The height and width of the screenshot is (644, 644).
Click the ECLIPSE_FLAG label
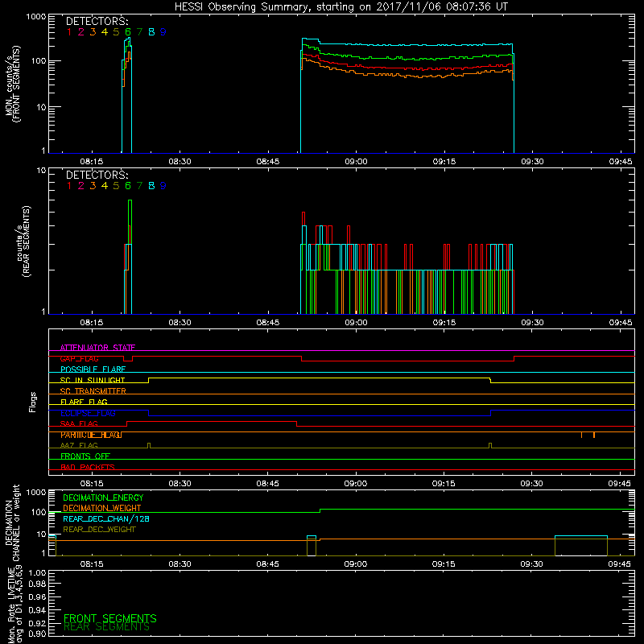(88, 413)
